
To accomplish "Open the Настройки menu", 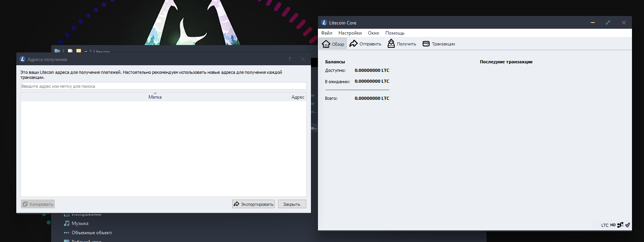I will tap(350, 33).
